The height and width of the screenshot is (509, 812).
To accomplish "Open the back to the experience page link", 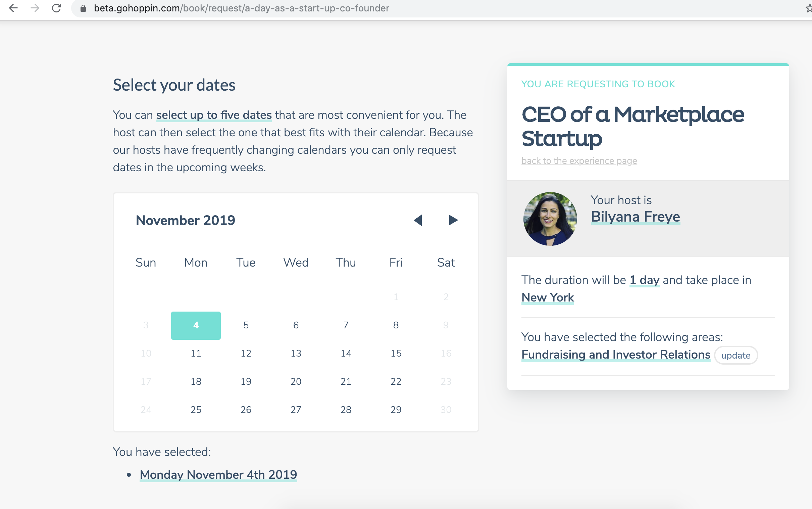I will [x=579, y=161].
